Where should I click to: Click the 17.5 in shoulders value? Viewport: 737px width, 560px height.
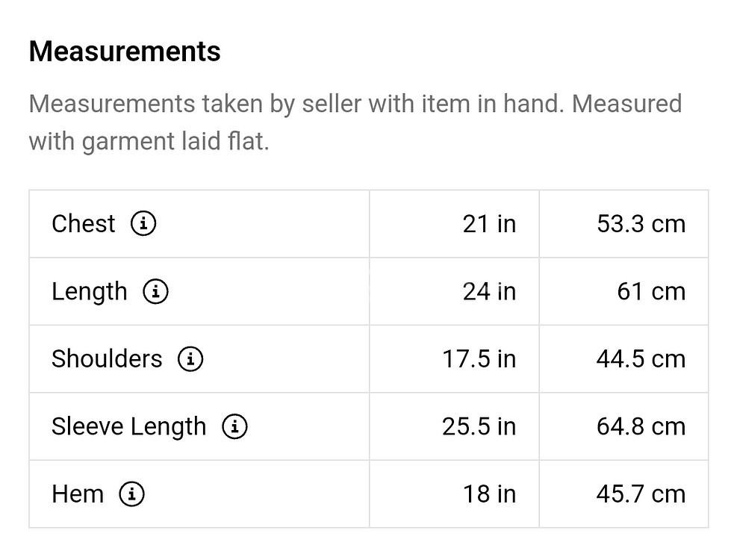pos(479,359)
